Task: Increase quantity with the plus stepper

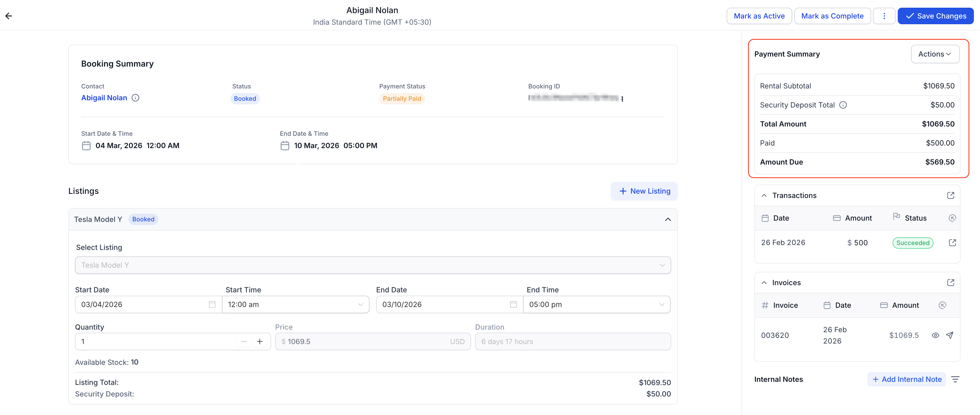Action: point(260,341)
